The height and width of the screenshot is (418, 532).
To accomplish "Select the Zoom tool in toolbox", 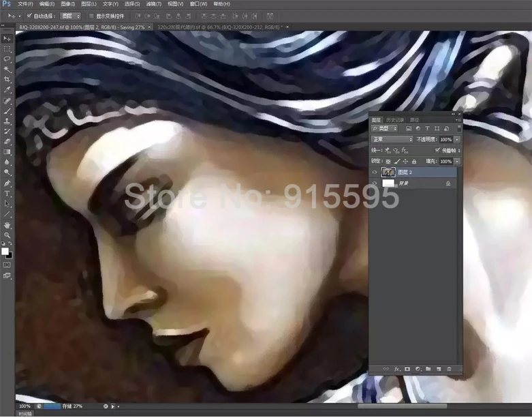I will tap(7, 235).
